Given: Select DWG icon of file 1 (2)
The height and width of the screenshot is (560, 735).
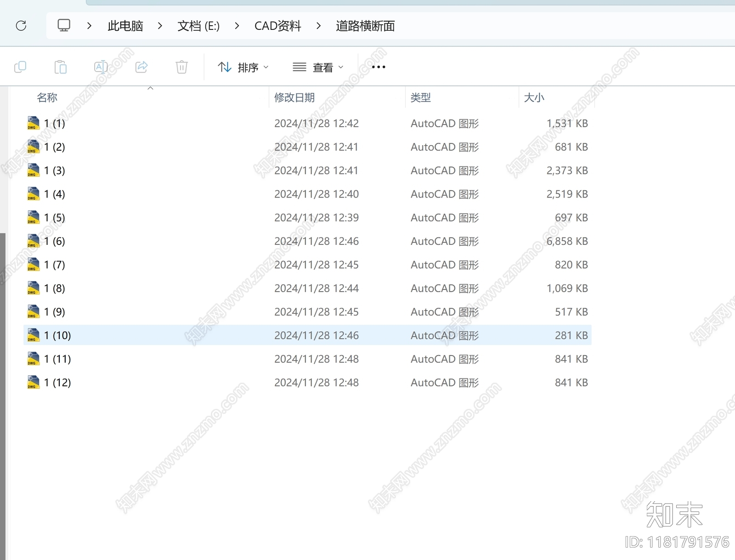Looking at the screenshot, I should click(x=33, y=147).
